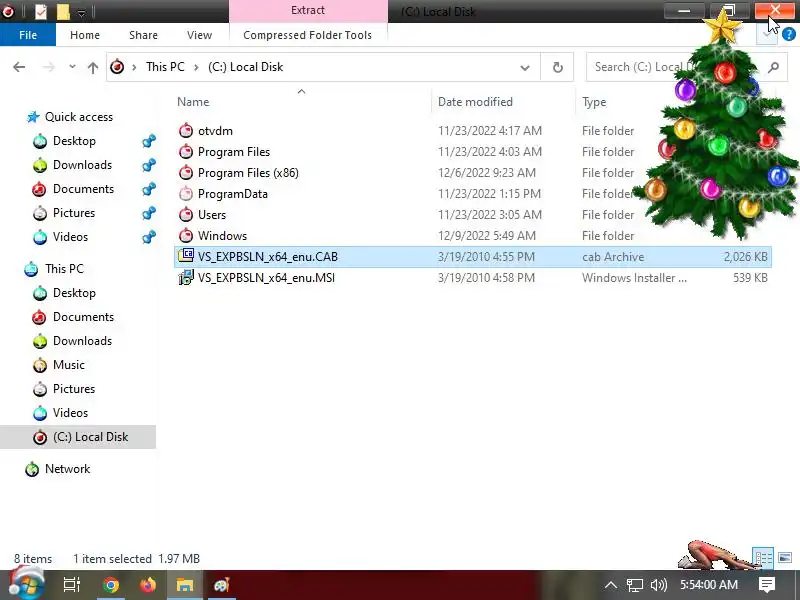Open the Paint app on the taskbar
Viewport: 800px width, 600px height.
(x=221, y=585)
